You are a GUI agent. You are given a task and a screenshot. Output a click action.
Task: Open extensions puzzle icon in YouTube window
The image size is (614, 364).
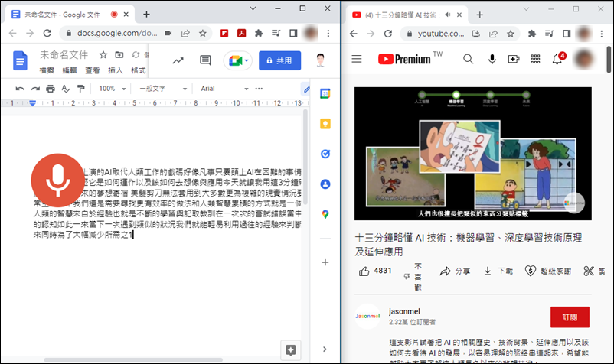pyautogui.click(x=532, y=34)
